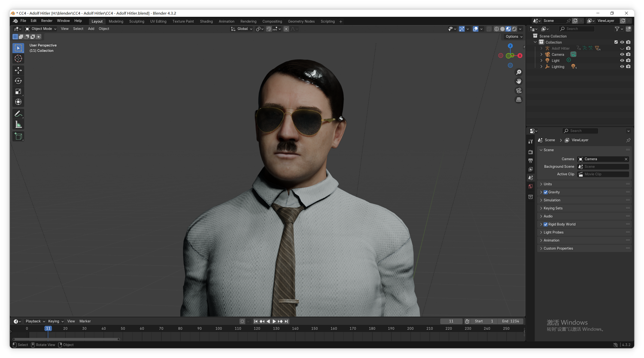
Task: Expand the Custom Properties panel
Action: pos(584,249)
